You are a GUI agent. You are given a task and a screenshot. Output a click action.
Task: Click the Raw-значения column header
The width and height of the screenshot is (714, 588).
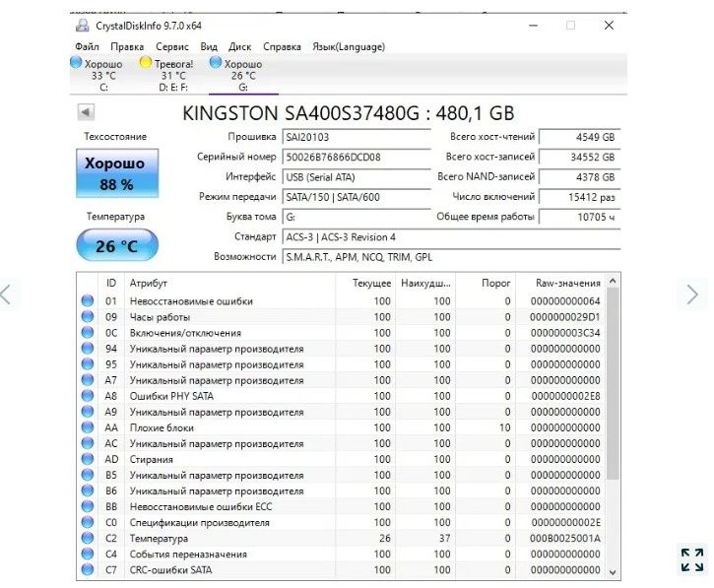560,284
